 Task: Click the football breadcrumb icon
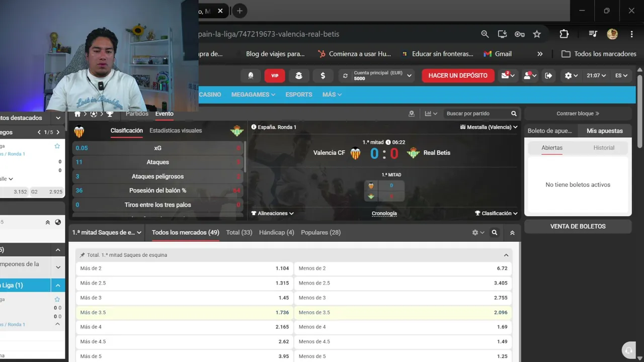click(94, 114)
